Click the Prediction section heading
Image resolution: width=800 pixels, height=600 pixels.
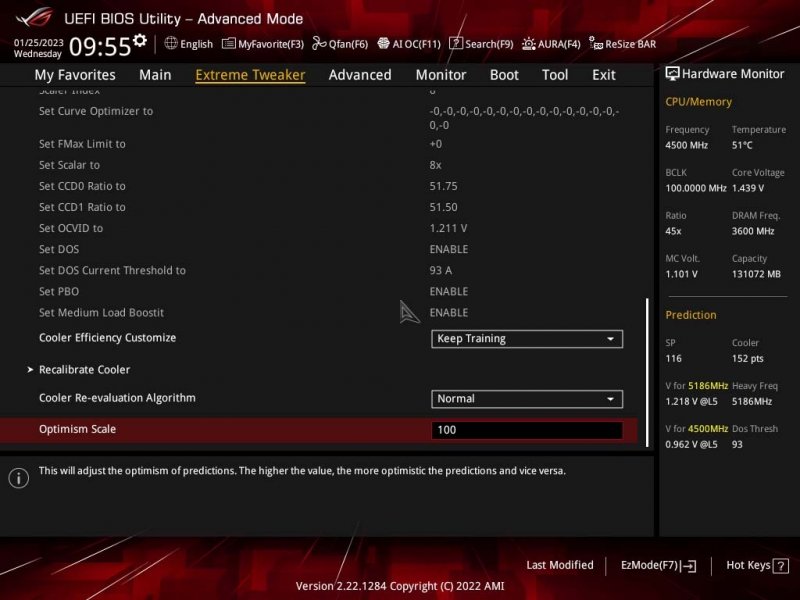point(691,315)
